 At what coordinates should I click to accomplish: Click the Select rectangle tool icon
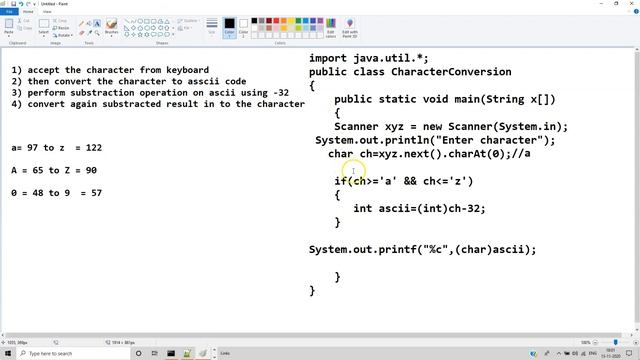(44, 24)
